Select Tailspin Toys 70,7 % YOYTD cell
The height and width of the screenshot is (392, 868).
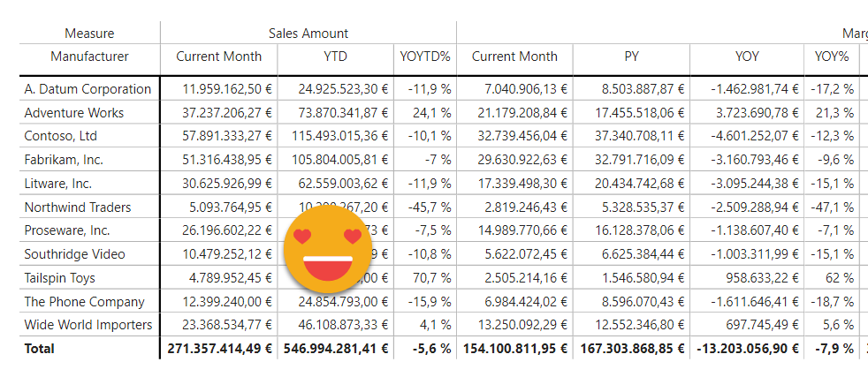pyautogui.click(x=430, y=277)
